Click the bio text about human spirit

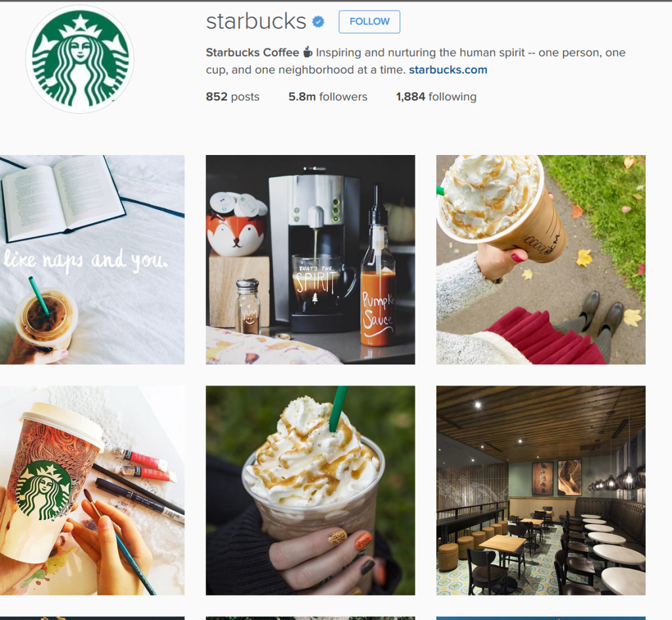point(415,61)
